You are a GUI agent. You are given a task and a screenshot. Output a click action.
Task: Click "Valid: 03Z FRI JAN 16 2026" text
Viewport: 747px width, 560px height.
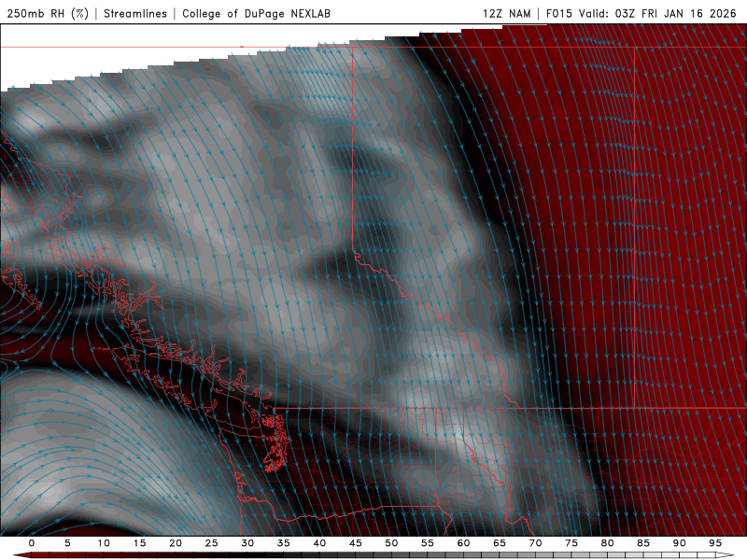(657, 13)
